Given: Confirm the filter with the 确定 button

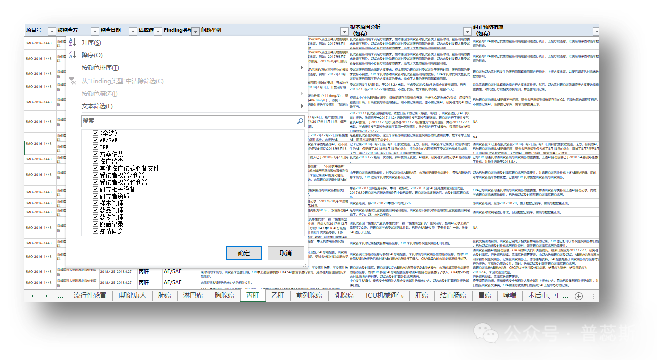Looking at the screenshot, I should coord(244,253).
